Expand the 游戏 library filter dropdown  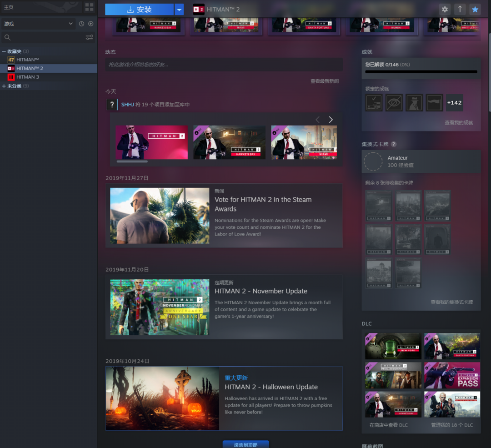tap(38, 24)
